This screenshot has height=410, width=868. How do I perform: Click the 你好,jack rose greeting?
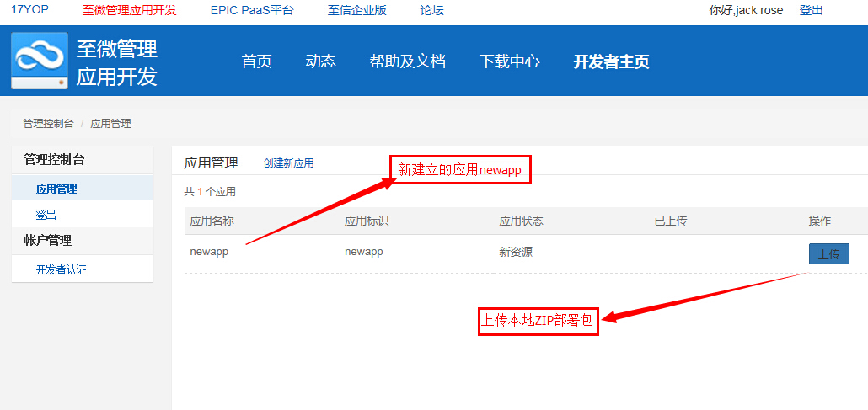[x=746, y=10]
